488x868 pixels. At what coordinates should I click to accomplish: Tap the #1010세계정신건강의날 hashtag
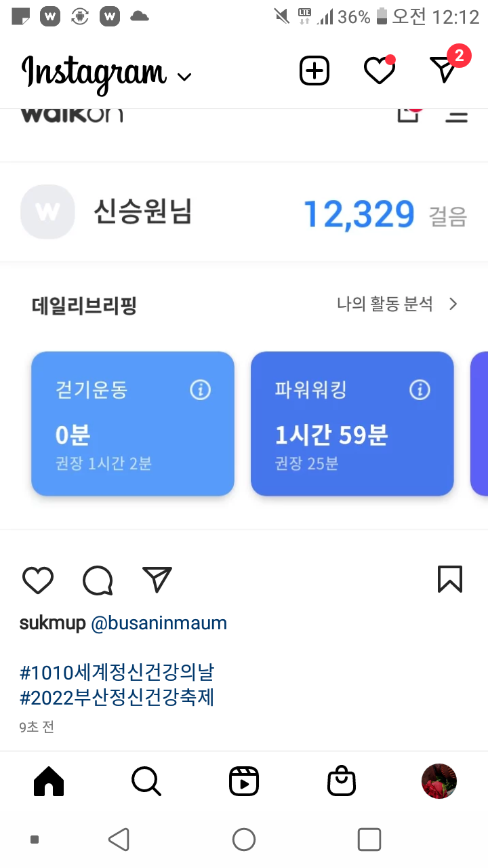coord(117,673)
